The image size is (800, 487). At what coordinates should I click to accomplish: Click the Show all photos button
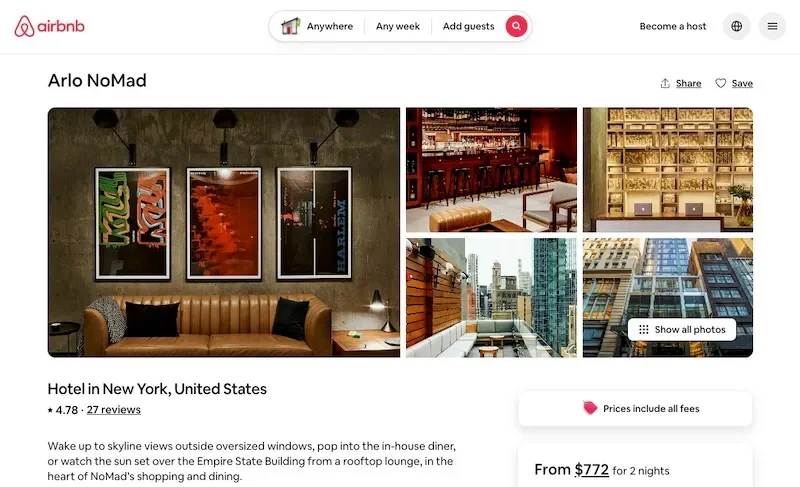[682, 329]
